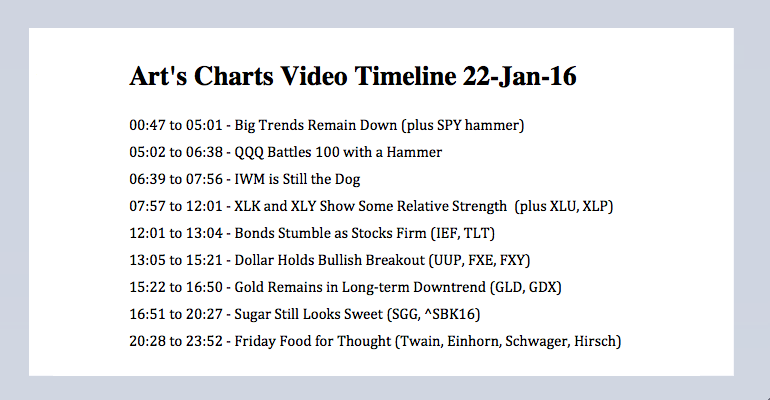Click the 05:02 to 06:38 timestamp

(x=175, y=153)
